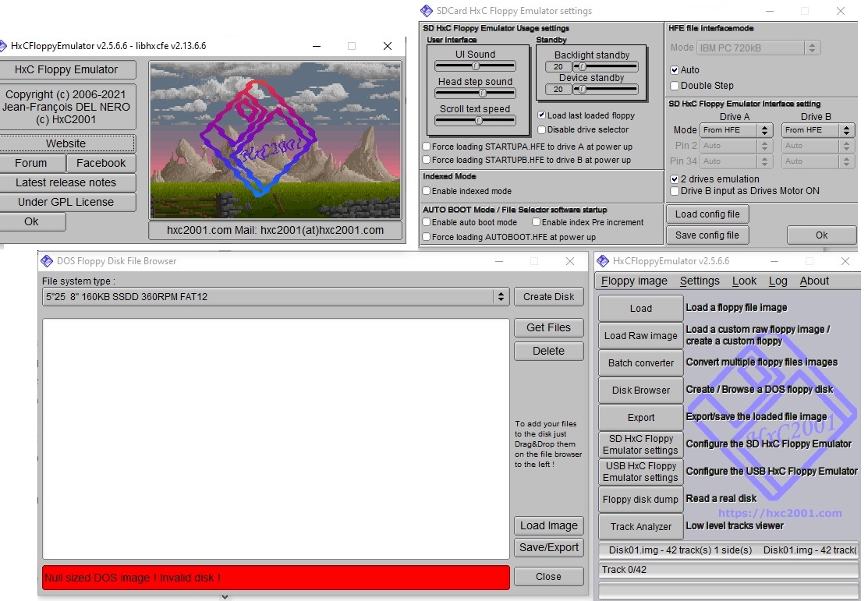Open the HFE file interface Mode dropdown
Viewport: 868px width, 601px height.
(758, 48)
